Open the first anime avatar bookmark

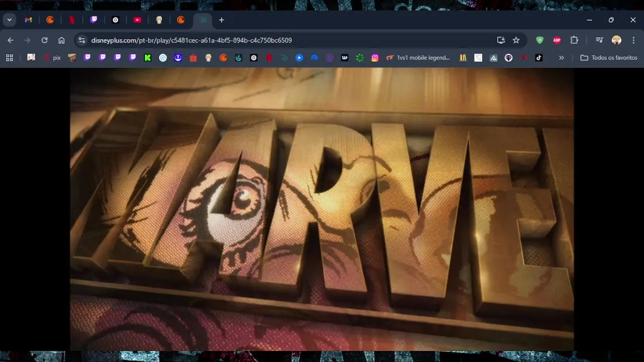click(31, 58)
